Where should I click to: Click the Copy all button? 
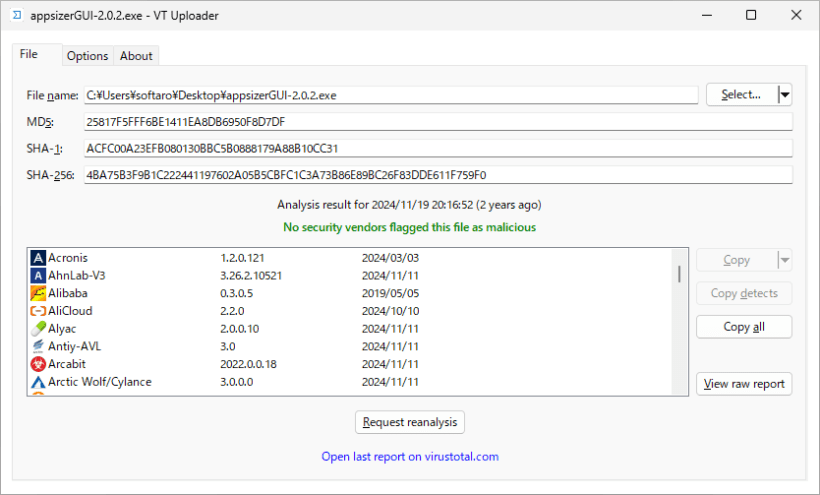point(744,327)
